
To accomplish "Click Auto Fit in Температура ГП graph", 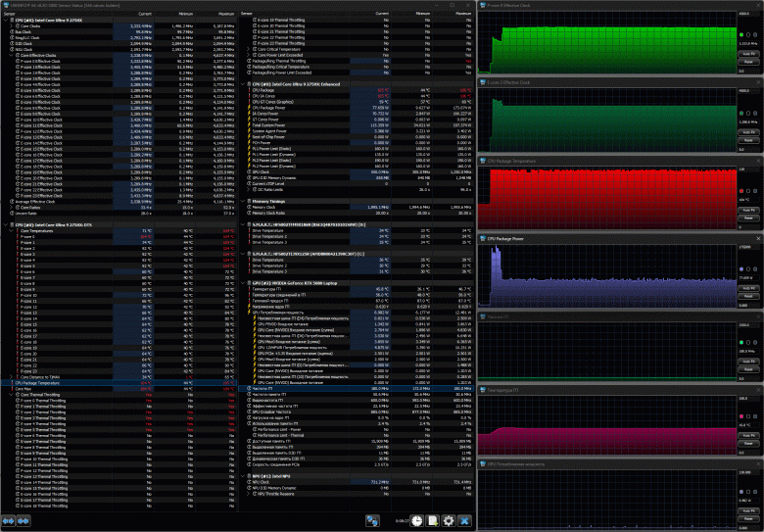I will click(749, 436).
